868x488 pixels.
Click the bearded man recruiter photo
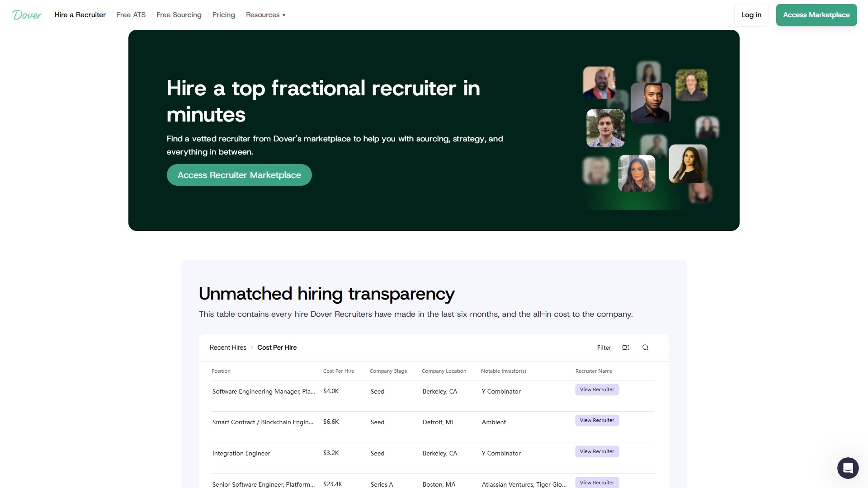599,83
